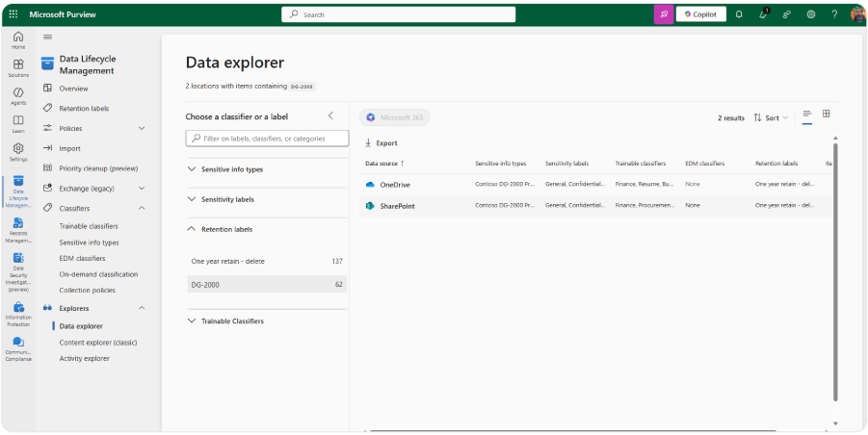Open On-demand classification page
This screenshot has width=868, height=435.
tap(98, 274)
